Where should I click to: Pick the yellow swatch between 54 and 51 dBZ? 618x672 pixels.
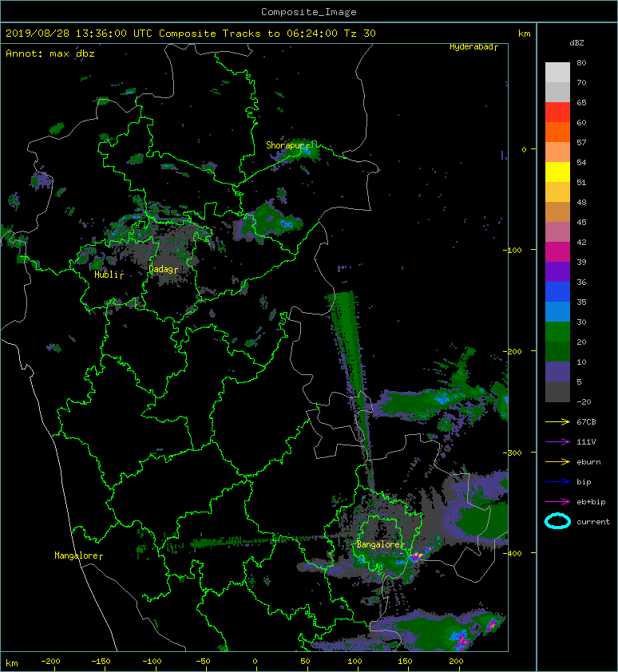tap(557, 172)
